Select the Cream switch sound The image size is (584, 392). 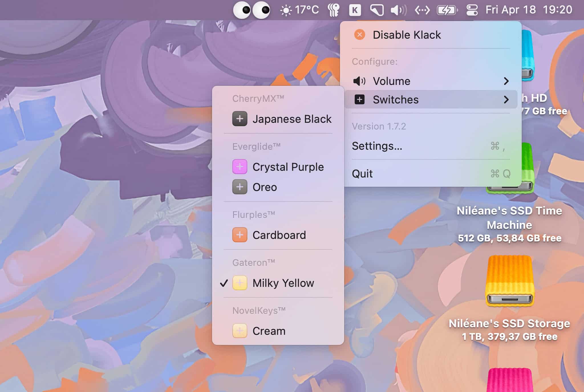point(278,331)
